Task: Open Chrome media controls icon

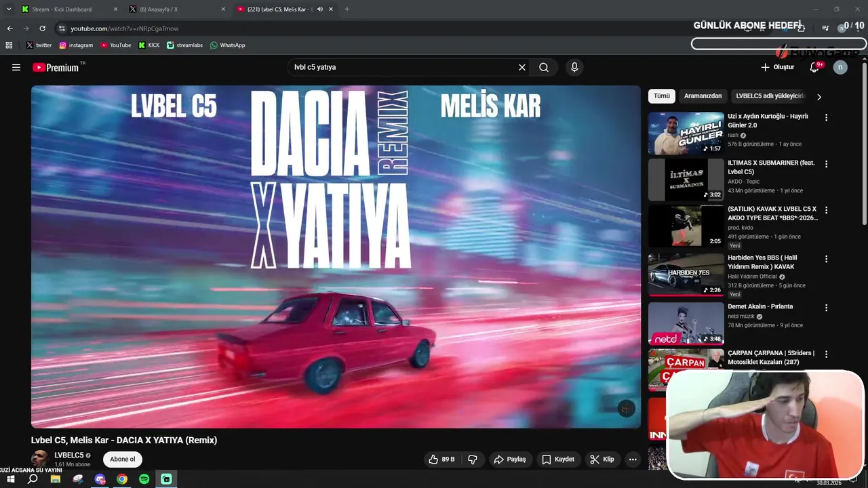Action: click(825, 28)
